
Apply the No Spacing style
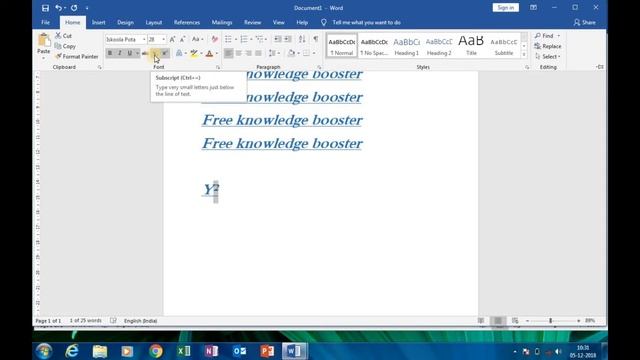point(374,46)
